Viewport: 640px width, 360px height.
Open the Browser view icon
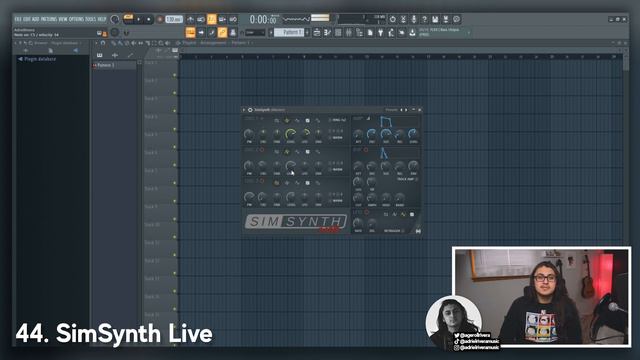click(x=359, y=32)
